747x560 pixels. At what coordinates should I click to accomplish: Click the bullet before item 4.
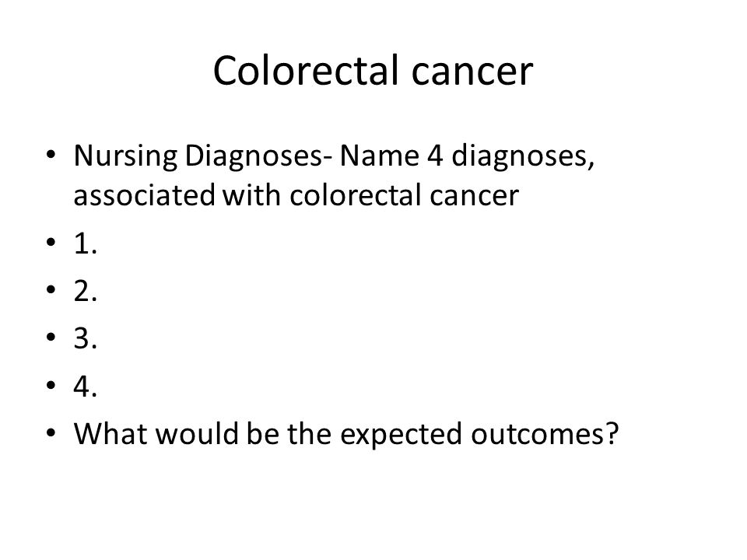[51, 385]
